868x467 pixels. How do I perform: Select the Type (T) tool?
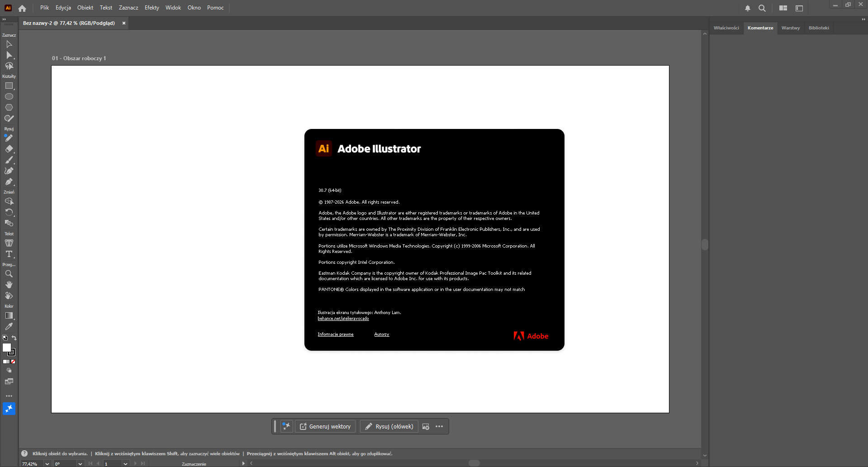[9, 254]
